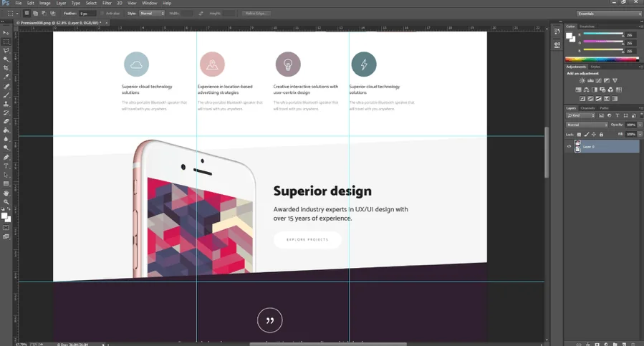Open the Window menu
The height and width of the screenshot is (346, 644).
click(150, 3)
